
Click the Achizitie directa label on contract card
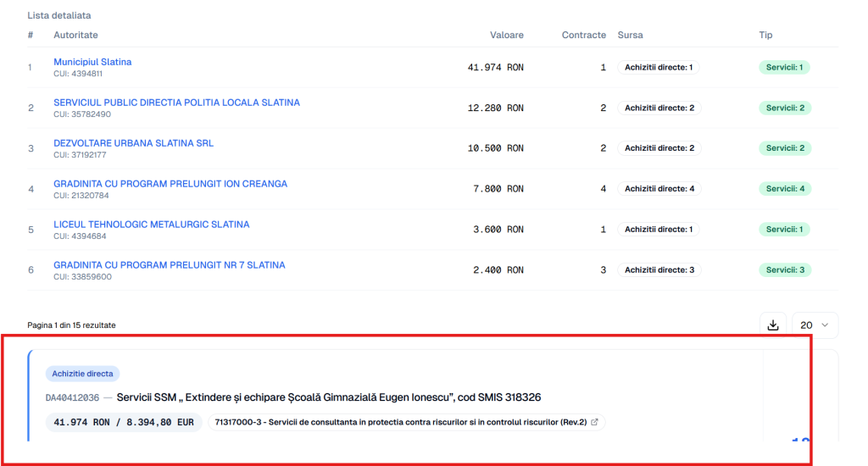click(x=82, y=374)
